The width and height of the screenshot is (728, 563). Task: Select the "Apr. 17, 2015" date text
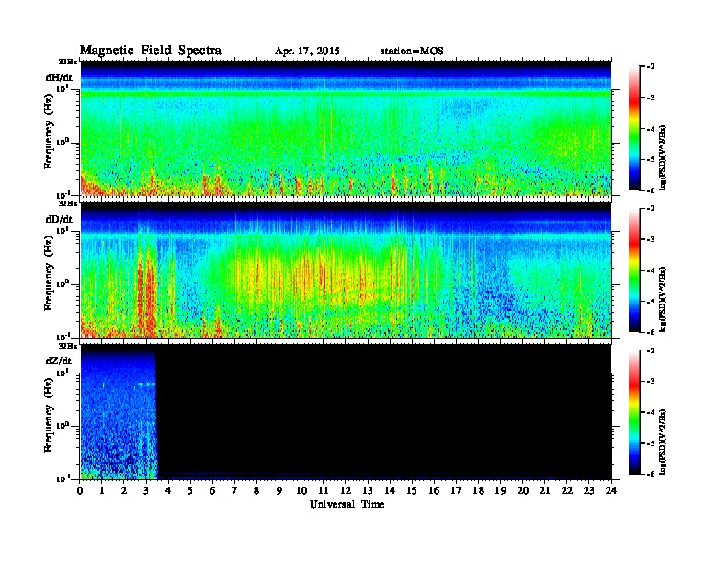pos(307,52)
